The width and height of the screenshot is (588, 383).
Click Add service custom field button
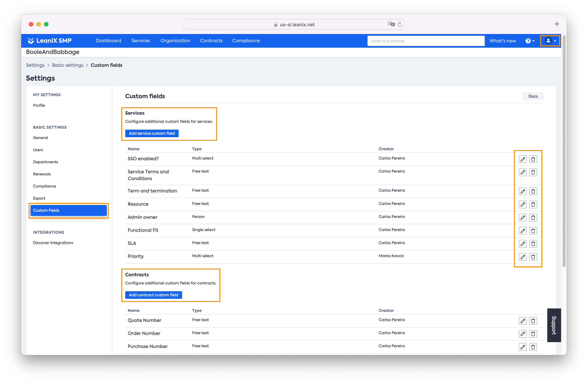(x=152, y=133)
